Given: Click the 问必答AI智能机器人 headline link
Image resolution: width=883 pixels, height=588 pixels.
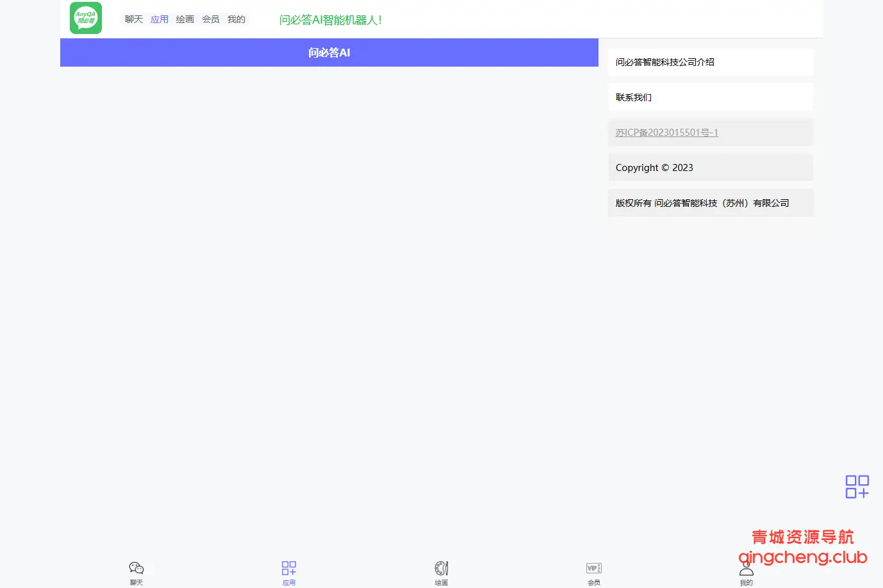Looking at the screenshot, I should click(x=330, y=20).
